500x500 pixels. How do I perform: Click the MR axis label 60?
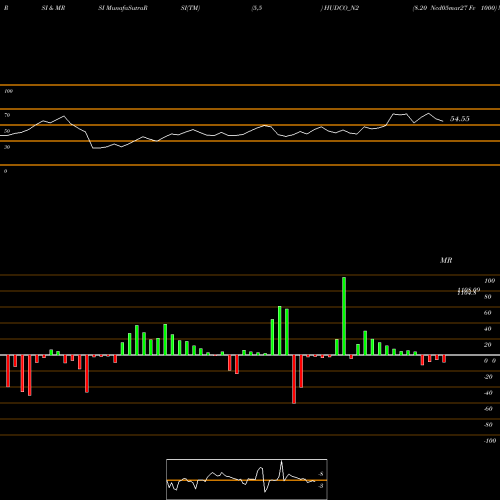(488, 313)
